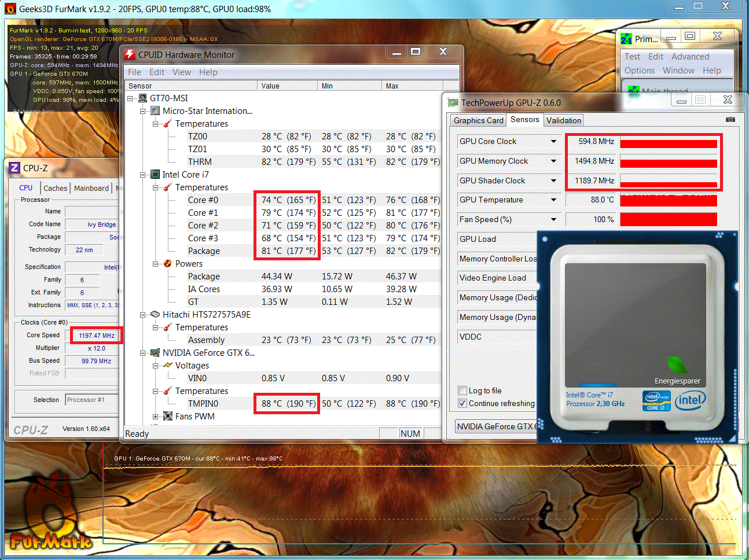Open the Fan Speed (%) dropdown arrow

(x=553, y=220)
